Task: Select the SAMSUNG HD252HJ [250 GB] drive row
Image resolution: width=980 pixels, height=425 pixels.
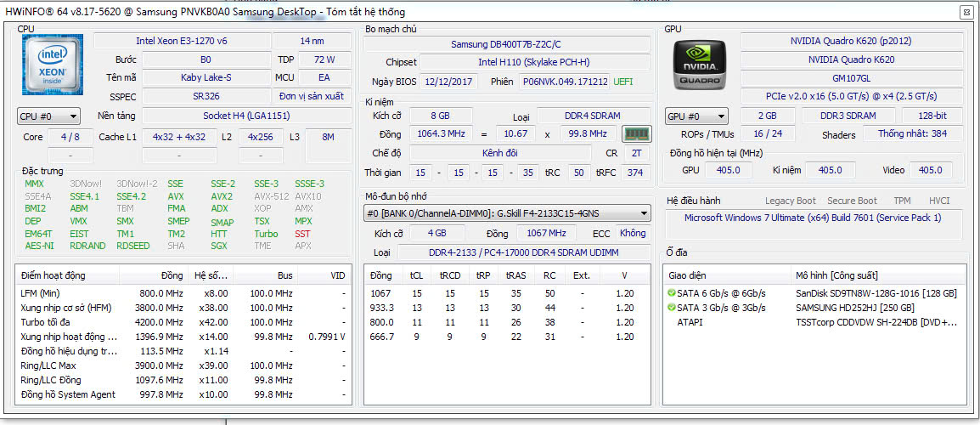Action: (813, 308)
